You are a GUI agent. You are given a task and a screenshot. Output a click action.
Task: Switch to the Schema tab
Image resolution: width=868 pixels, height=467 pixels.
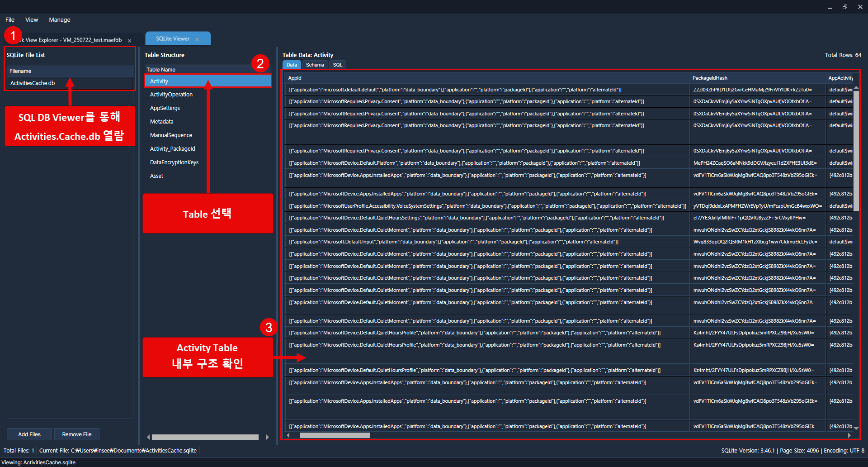pos(315,65)
